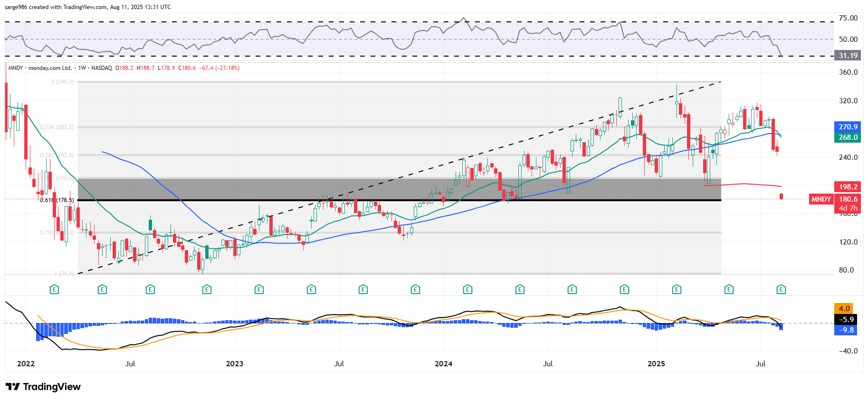Click the red 198.2 moving average label
Viewport: 868px width, 401px height.
pyautogui.click(x=848, y=187)
